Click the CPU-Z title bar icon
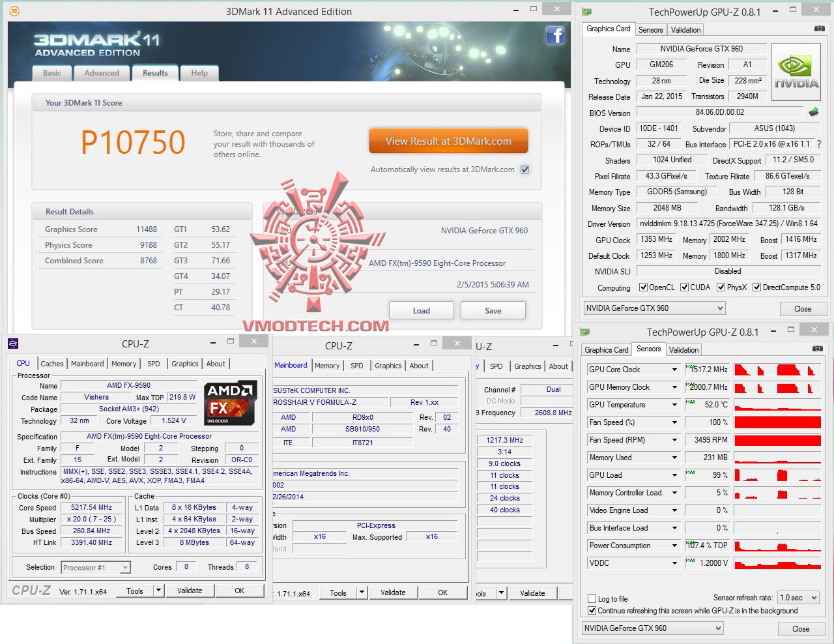The height and width of the screenshot is (644, 834). point(13,344)
